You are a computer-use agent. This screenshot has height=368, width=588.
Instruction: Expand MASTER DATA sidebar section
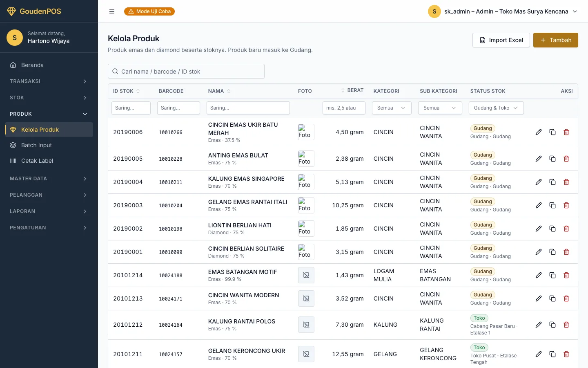[x=49, y=179]
